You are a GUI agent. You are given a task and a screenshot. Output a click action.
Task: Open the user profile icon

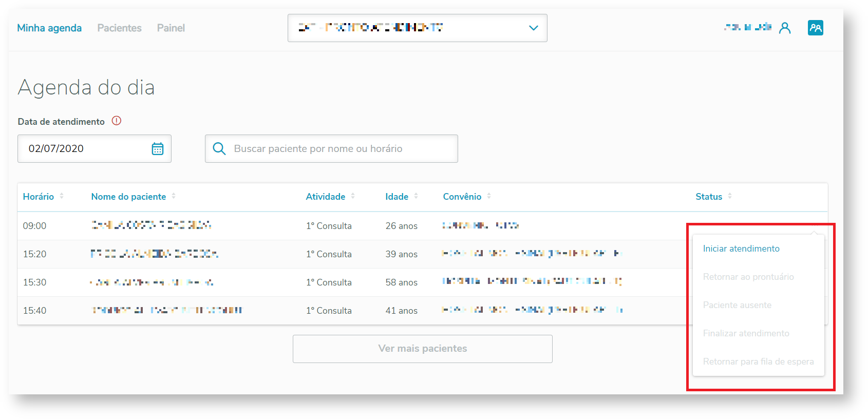click(x=785, y=28)
